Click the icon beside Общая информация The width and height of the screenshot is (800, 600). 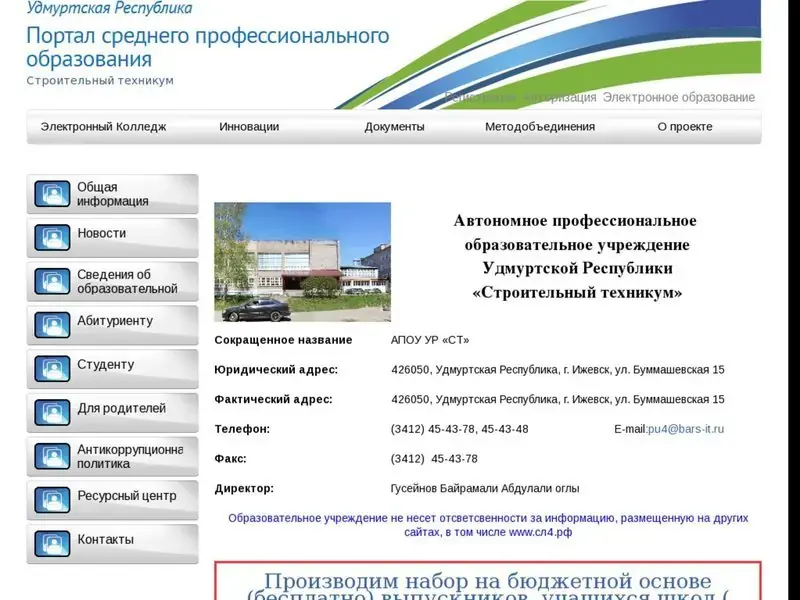[x=52, y=194]
